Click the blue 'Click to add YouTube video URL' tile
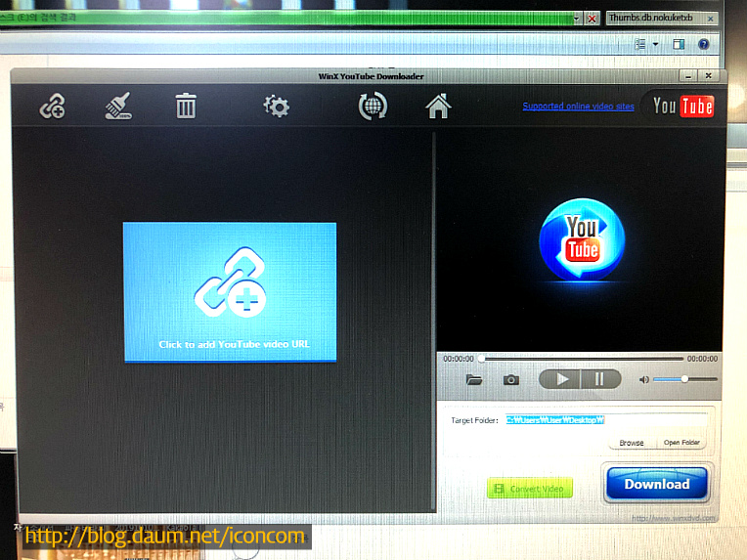The image size is (747, 560). 230,292
